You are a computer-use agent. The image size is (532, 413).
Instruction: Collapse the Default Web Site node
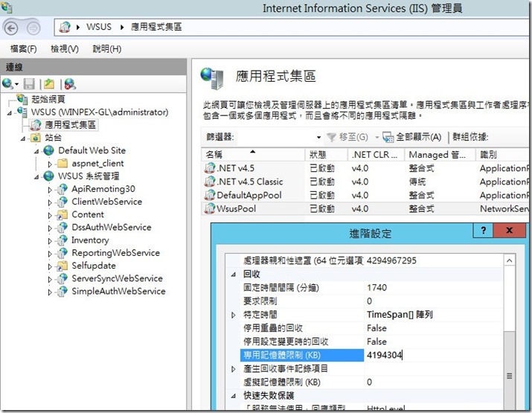pos(36,151)
